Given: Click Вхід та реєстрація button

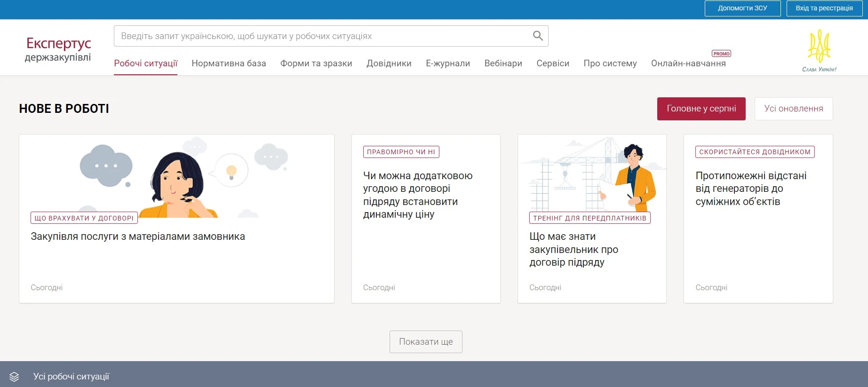Looking at the screenshot, I should tap(824, 8).
